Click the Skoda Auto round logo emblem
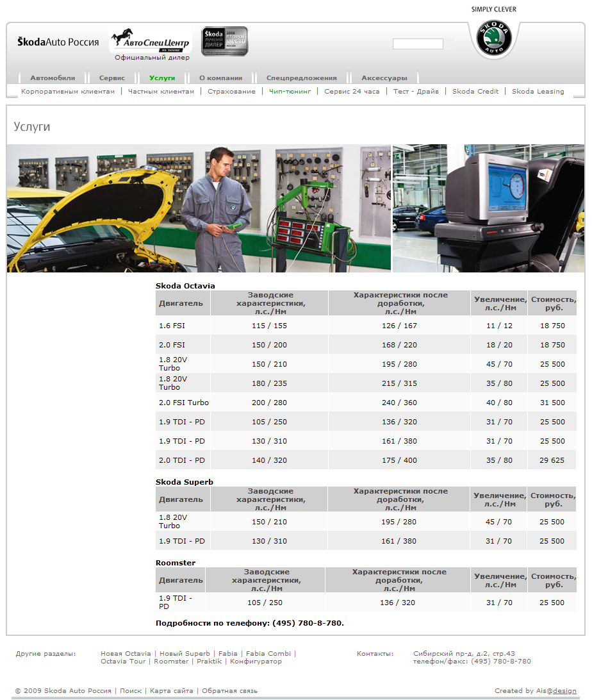 coord(494,38)
